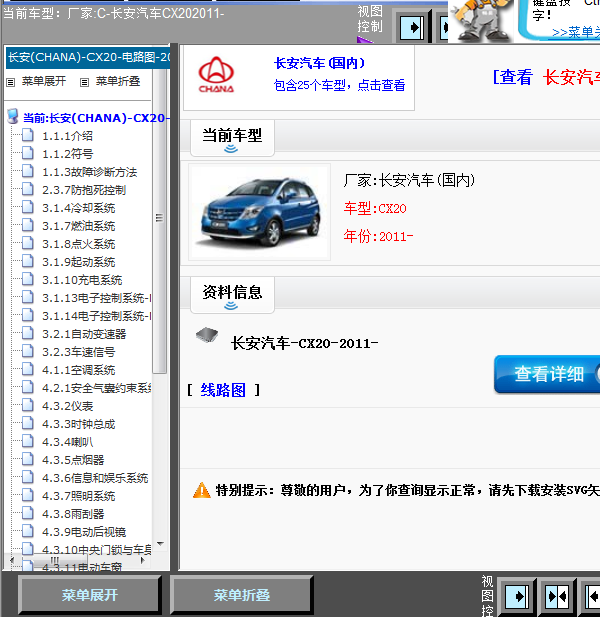Viewport: 600px width, 617px height.
Task: Click the tree scrollbar down arrow
Action: coord(160,544)
